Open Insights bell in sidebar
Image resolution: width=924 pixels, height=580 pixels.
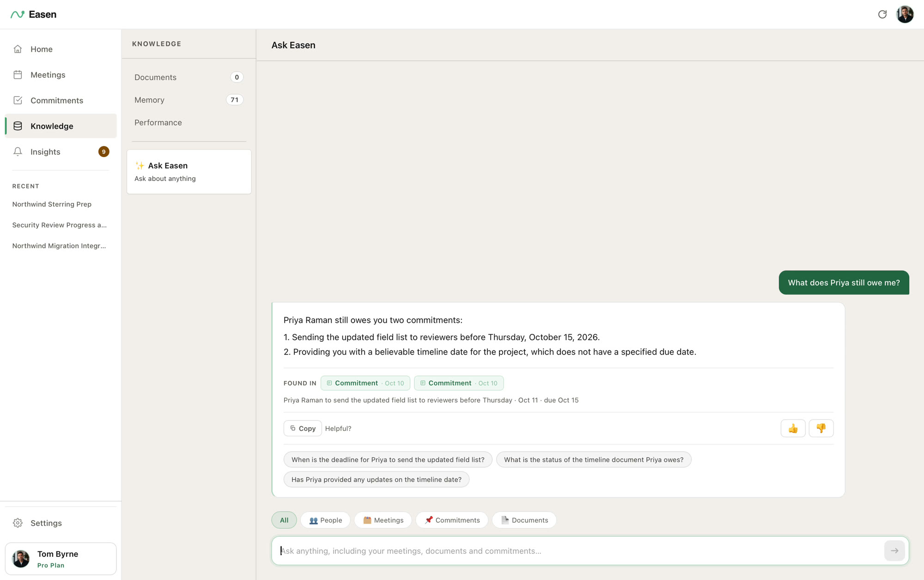point(18,152)
